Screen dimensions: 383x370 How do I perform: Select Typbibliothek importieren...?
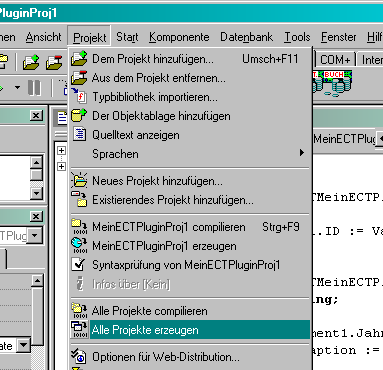click(x=190, y=97)
